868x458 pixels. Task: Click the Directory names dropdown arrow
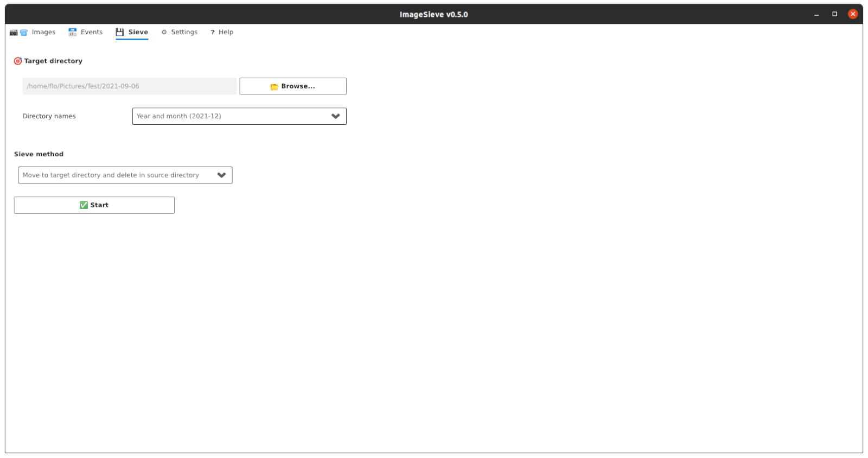tap(336, 116)
